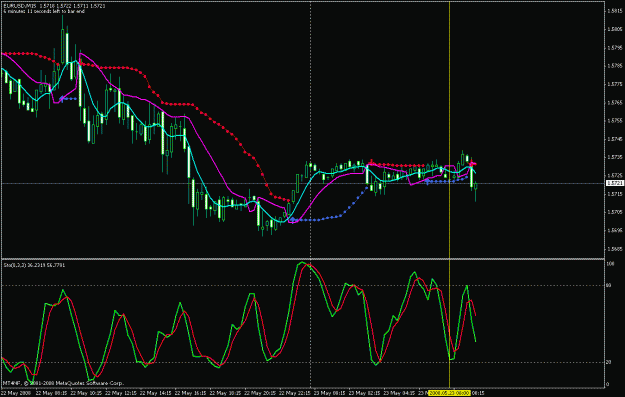This screenshot has height=397, width=625.
Task: Click the stochastic 80 level label
Action: click(x=609, y=285)
